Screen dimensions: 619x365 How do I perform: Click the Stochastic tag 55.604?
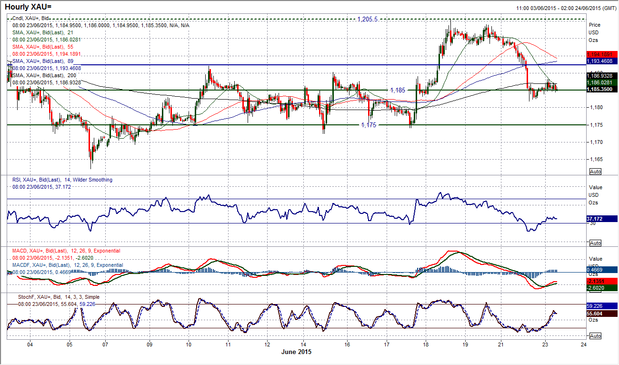[602, 313]
